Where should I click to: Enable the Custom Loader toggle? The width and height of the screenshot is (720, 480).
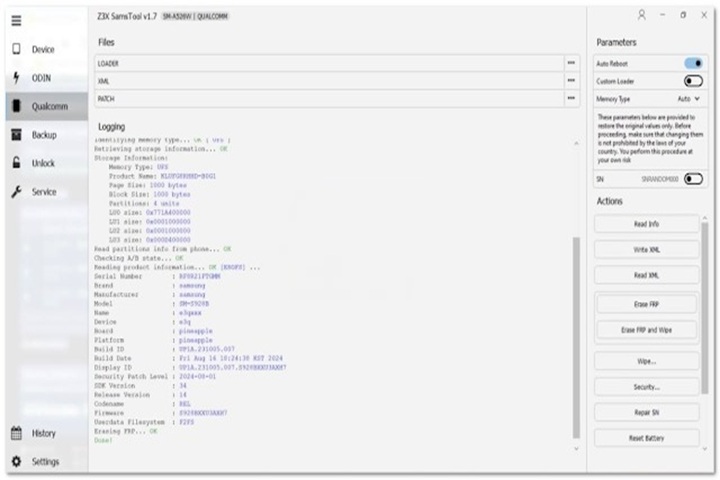[693, 81]
